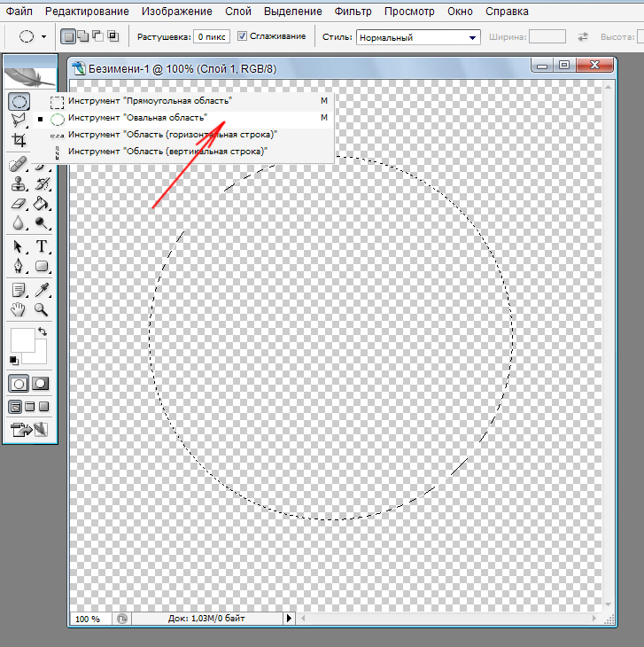Select the Hand tool

[19, 309]
